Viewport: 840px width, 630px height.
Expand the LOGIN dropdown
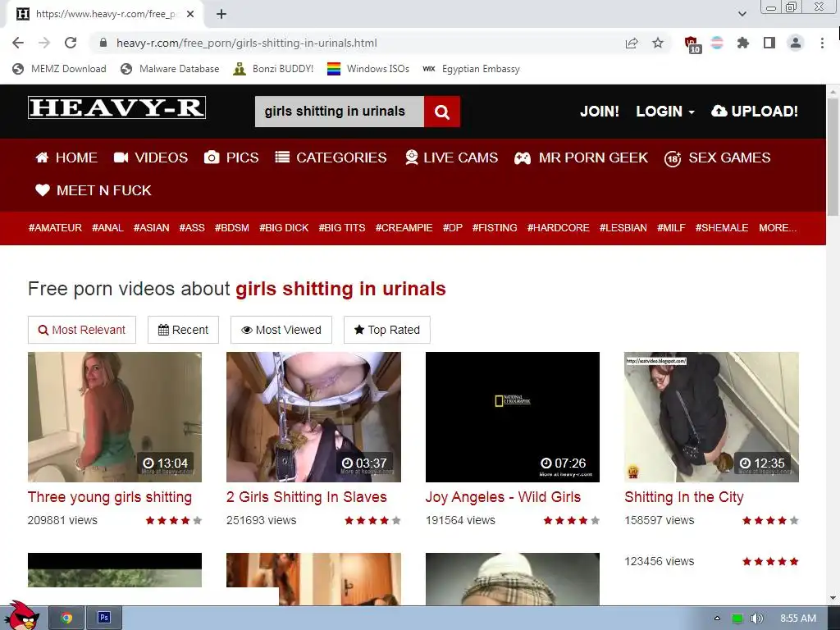point(664,112)
